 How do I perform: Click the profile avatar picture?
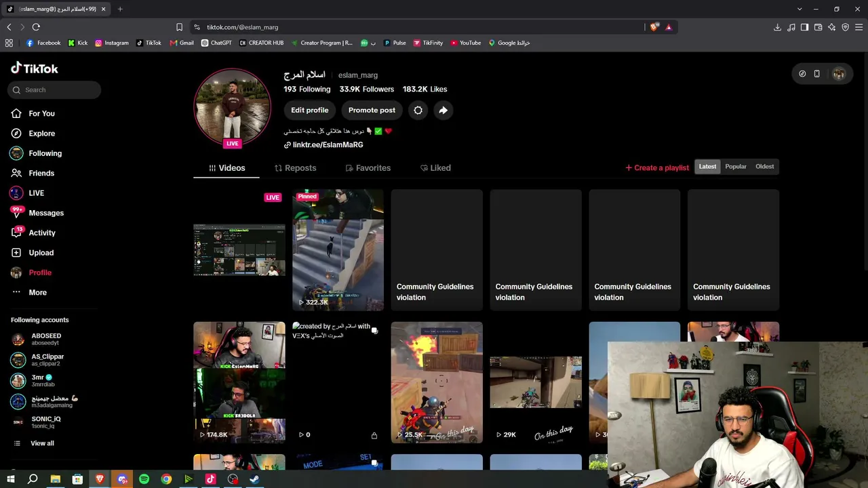click(233, 107)
